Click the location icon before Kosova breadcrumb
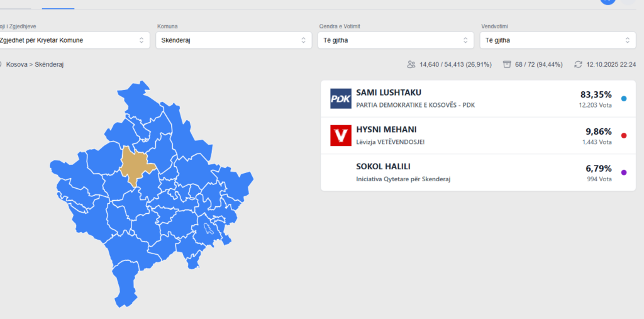 1,64
